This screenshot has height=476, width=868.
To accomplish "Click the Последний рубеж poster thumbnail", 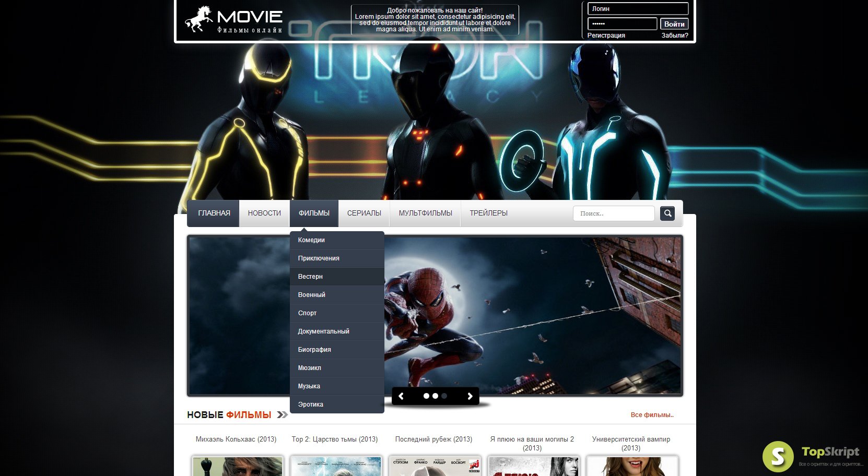I will click(435, 466).
